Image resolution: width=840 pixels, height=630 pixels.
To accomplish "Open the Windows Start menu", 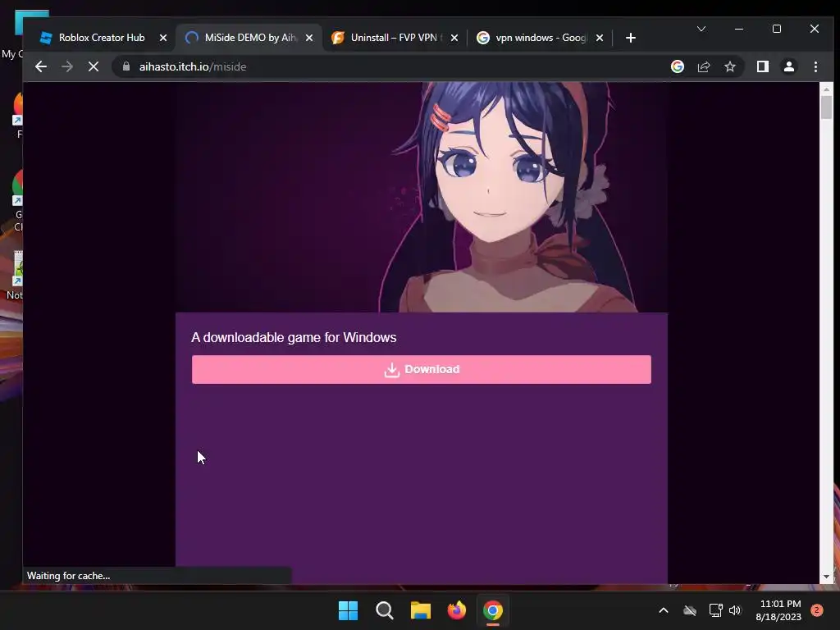I will tap(348, 610).
